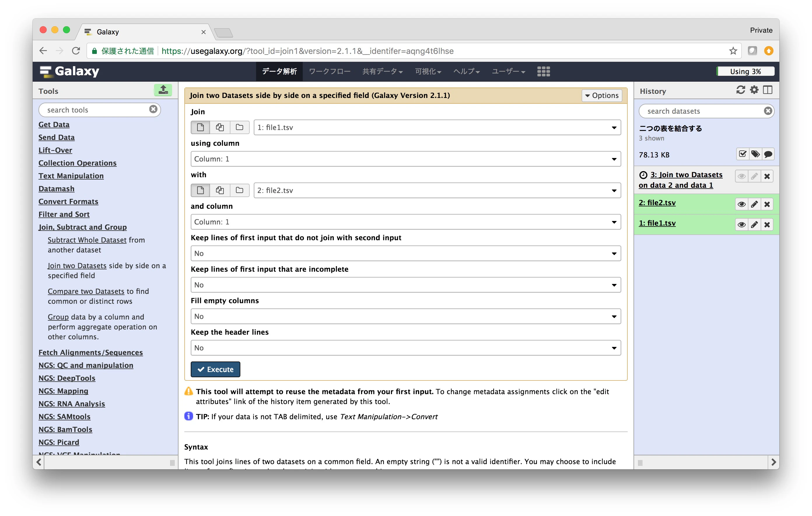
Task: Open history options gear icon
Action: (x=754, y=90)
